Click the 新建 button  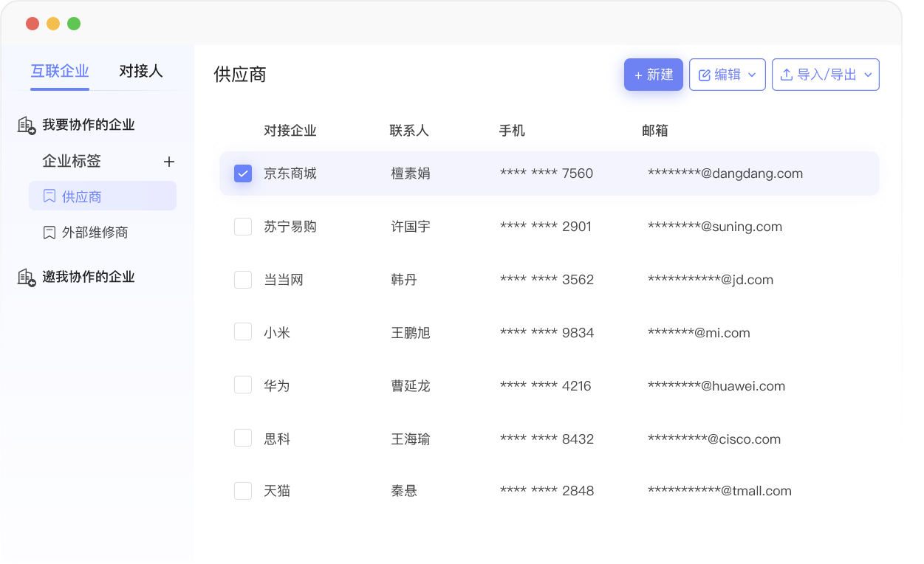click(654, 75)
